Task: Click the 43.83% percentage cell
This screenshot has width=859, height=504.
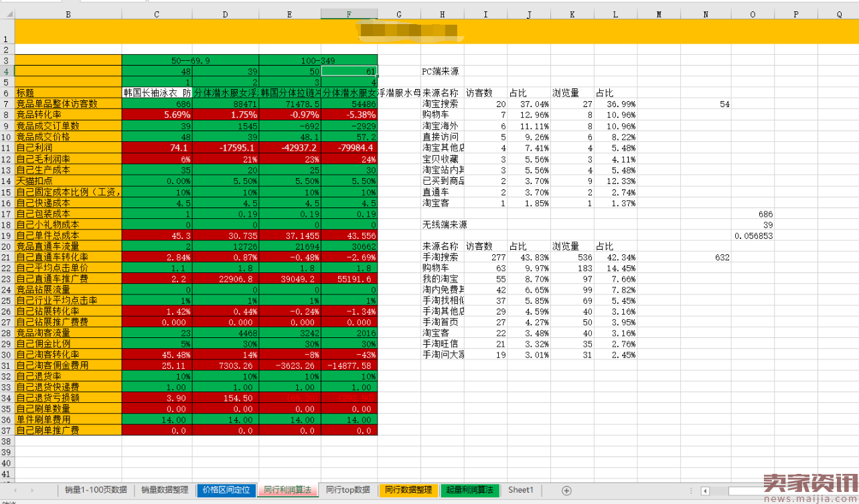Action: 529,256
